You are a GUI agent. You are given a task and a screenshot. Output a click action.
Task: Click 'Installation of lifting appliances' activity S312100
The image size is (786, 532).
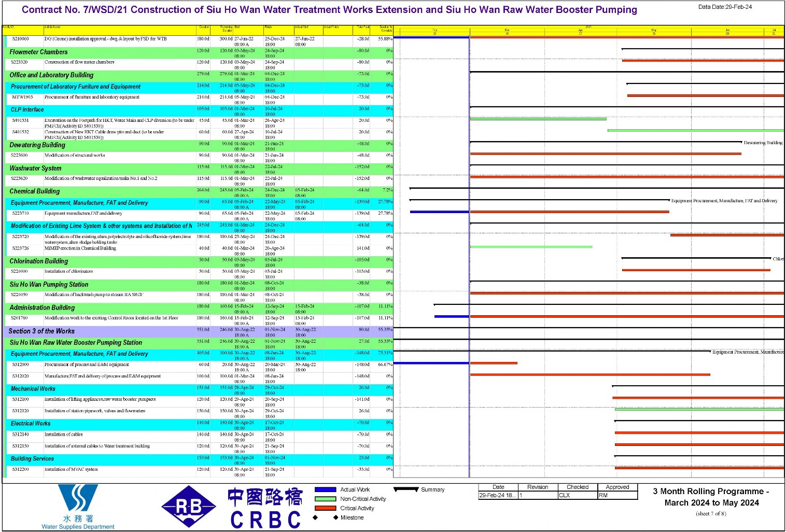pos(100,399)
